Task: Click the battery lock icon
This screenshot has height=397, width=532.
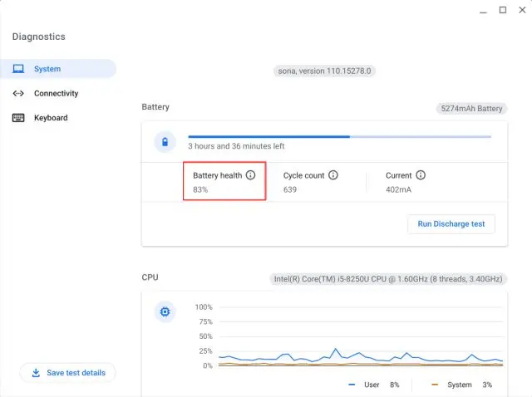Action: tap(165, 142)
